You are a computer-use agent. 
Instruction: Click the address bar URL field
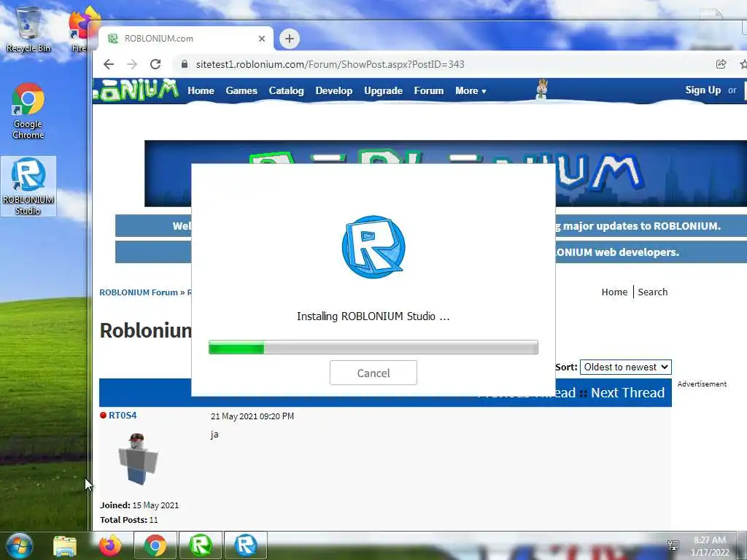pos(330,64)
